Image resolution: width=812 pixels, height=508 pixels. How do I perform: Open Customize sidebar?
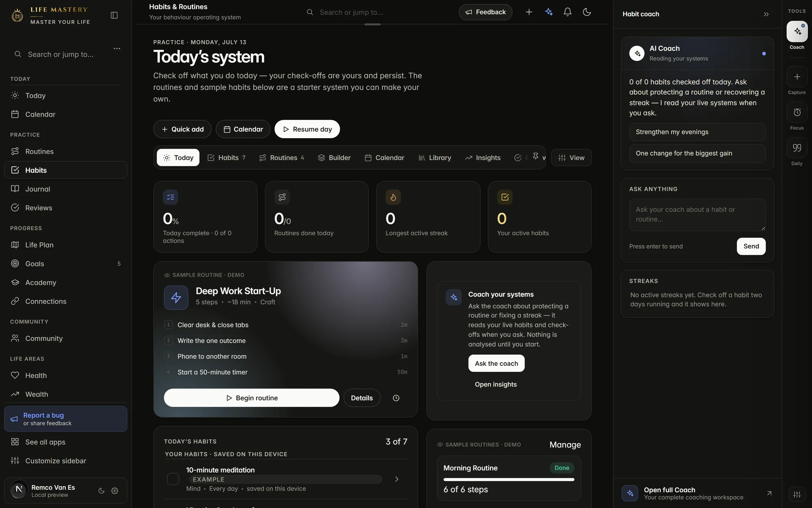pyautogui.click(x=66, y=460)
